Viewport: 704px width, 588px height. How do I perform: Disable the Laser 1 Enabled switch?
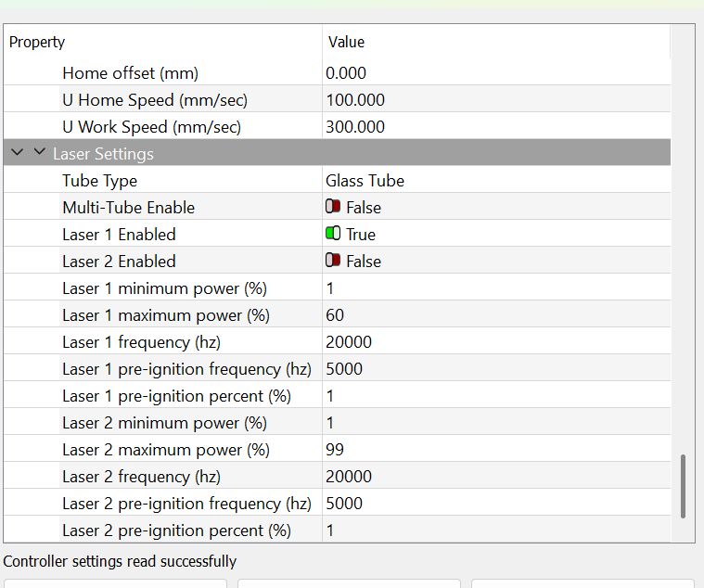pyautogui.click(x=333, y=234)
